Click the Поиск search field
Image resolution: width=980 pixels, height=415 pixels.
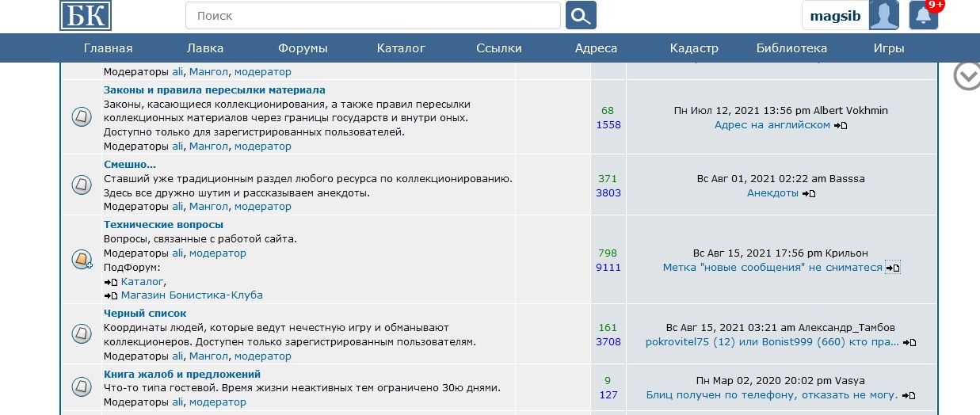click(x=372, y=16)
